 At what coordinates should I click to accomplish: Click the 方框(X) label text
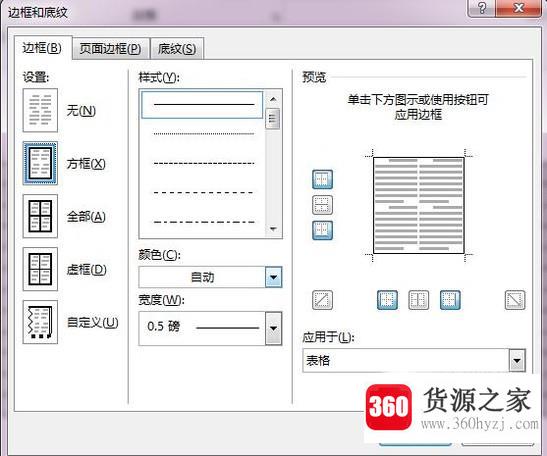(86, 164)
